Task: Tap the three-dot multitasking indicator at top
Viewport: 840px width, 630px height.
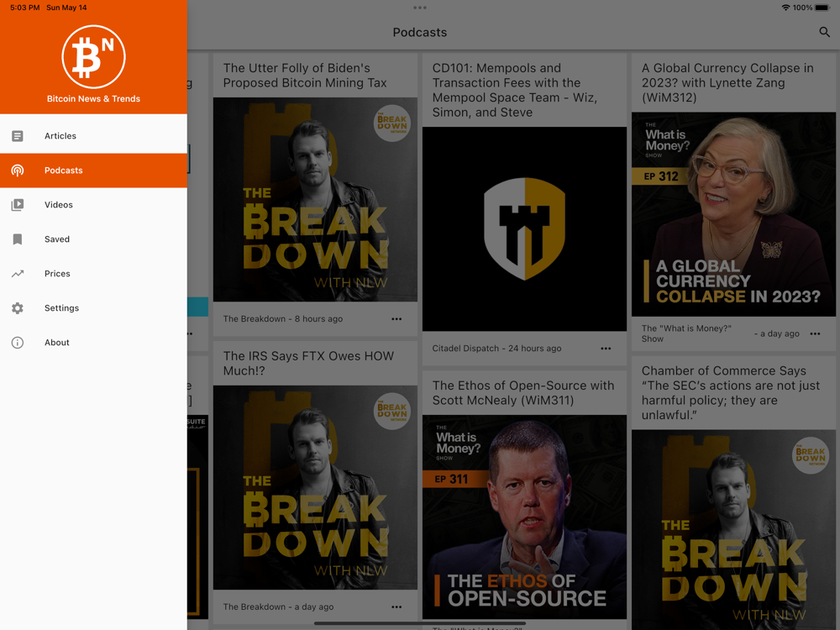Action: (x=420, y=8)
